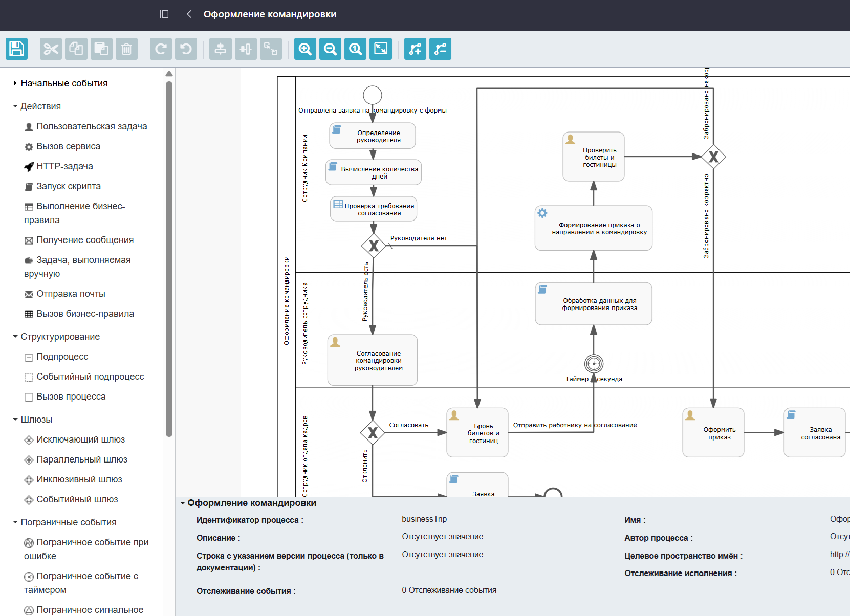The width and height of the screenshot is (850, 616).
Task: Pick Вызов процесса from the palette
Action: pos(65,397)
